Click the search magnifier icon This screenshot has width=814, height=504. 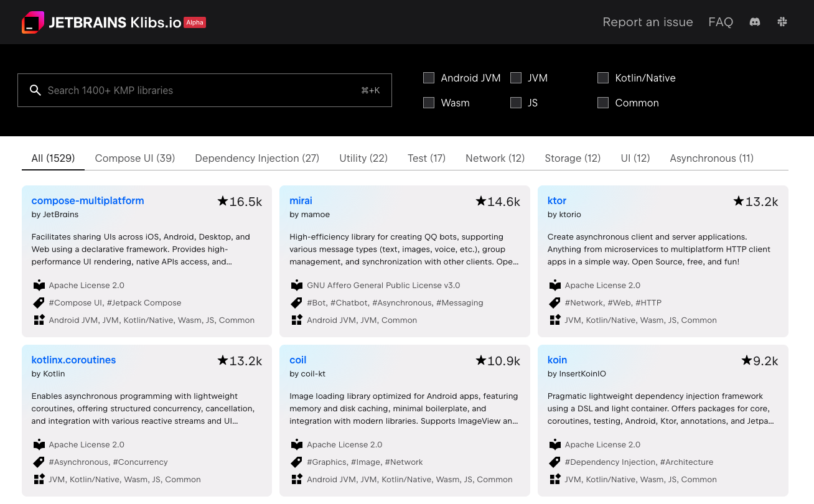click(35, 90)
